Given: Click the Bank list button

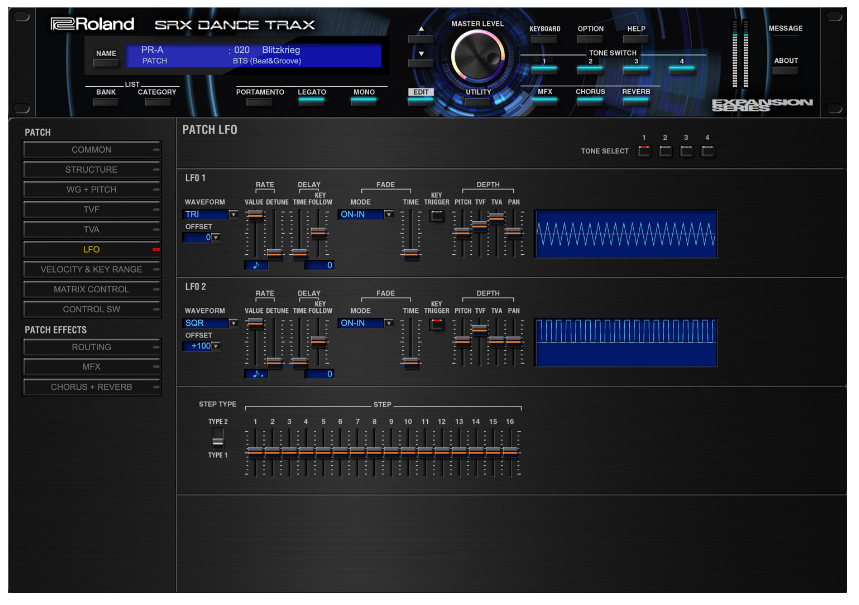Looking at the screenshot, I should click(x=106, y=102).
